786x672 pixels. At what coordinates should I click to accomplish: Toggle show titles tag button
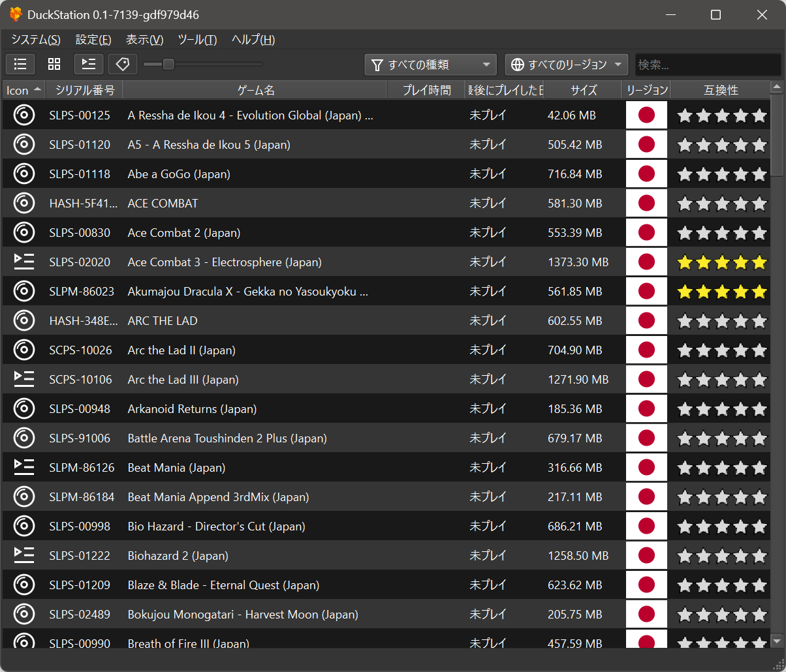(123, 64)
